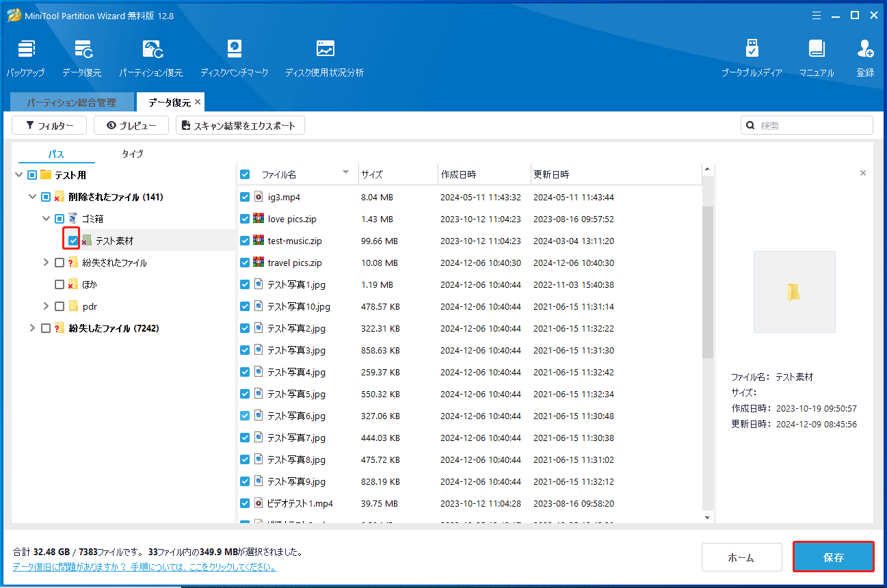Switch to the パス view tab
Image resolution: width=887 pixels, height=588 pixels.
click(56, 154)
